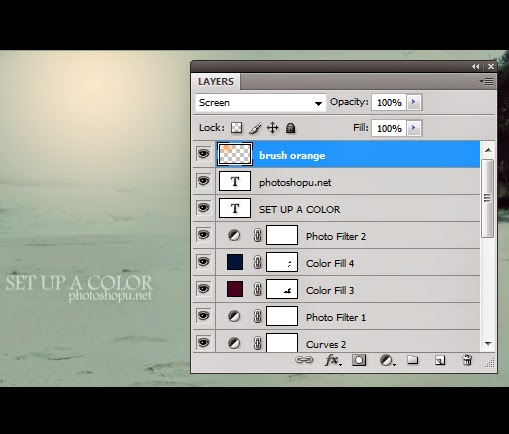Open the Fill slider arrow

click(x=414, y=128)
